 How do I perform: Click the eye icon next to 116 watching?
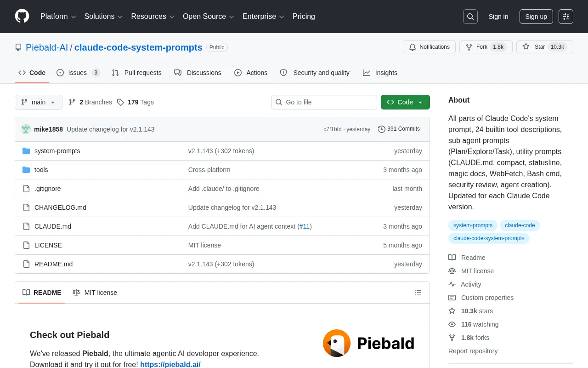[452, 324]
